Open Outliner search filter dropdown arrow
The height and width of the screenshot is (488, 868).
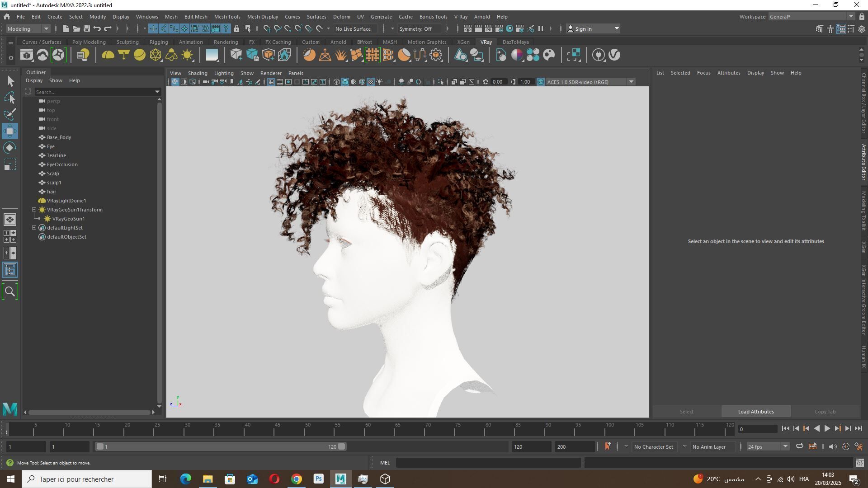pyautogui.click(x=157, y=92)
